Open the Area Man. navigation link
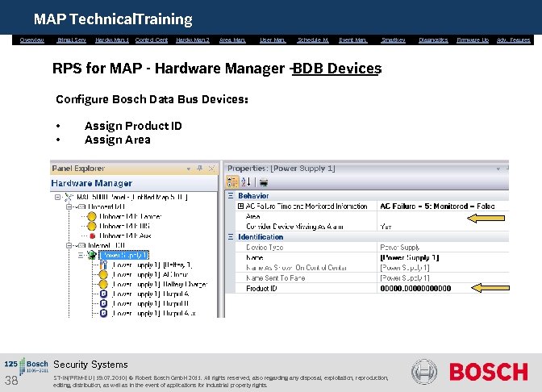The width and height of the screenshot is (542, 392). 232,40
